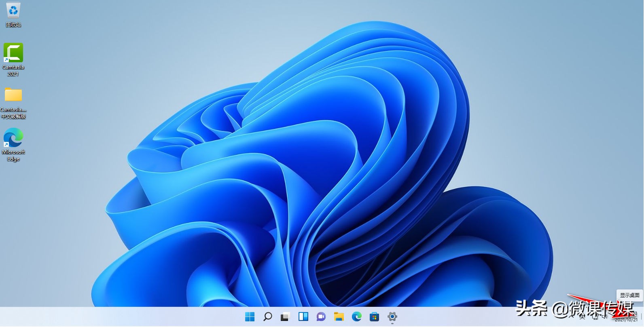This screenshot has width=644, height=327.
Task: Open Teams Chat from the taskbar
Action: click(321, 317)
